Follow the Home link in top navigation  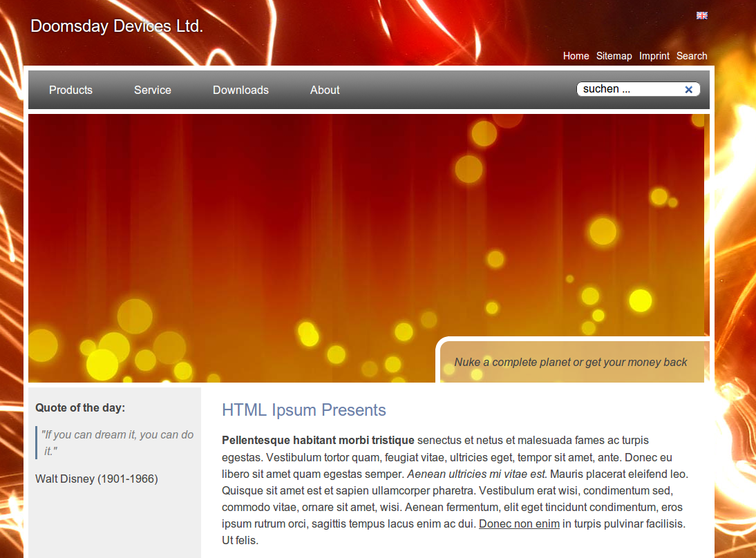click(576, 56)
